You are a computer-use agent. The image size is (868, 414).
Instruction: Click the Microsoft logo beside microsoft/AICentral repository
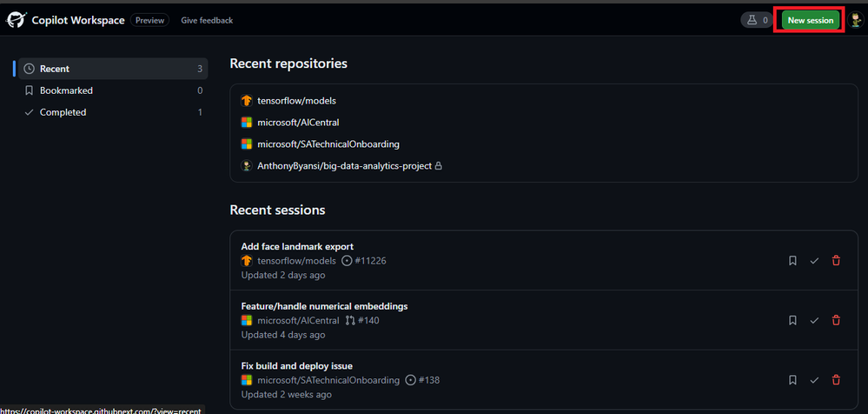pos(247,123)
